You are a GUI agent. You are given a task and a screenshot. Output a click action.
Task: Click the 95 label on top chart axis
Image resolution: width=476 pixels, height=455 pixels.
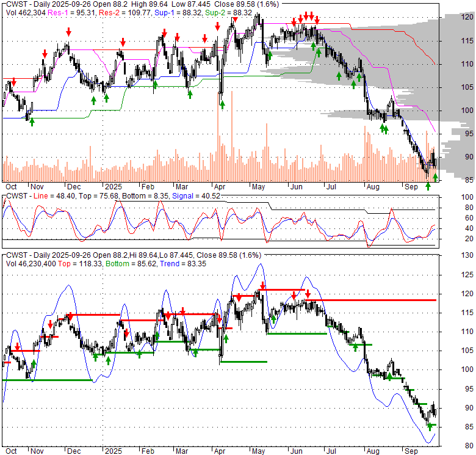click(469, 134)
